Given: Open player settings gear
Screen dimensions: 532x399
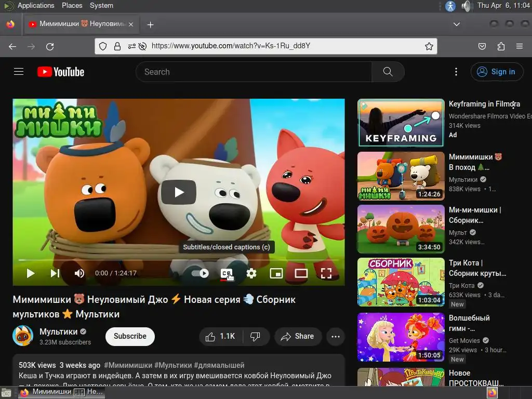Looking at the screenshot, I should [x=251, y=273].
